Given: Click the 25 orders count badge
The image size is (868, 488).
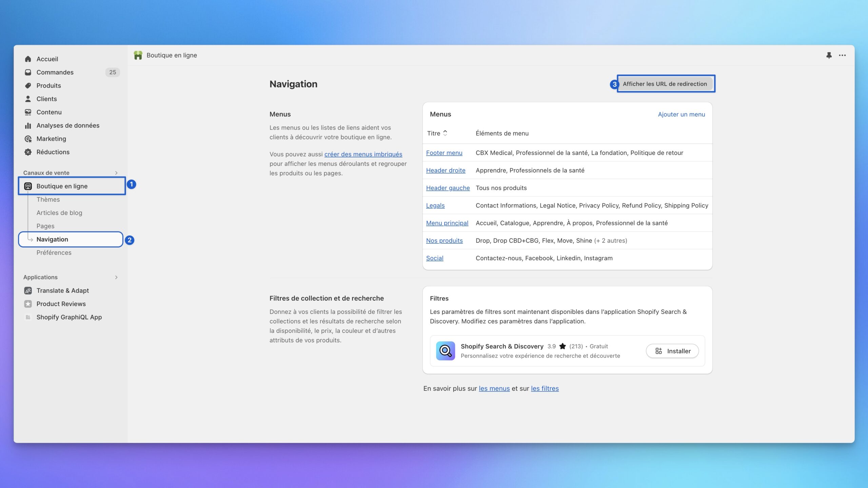Looking at the screenshot, I should [x=113, y=72].
